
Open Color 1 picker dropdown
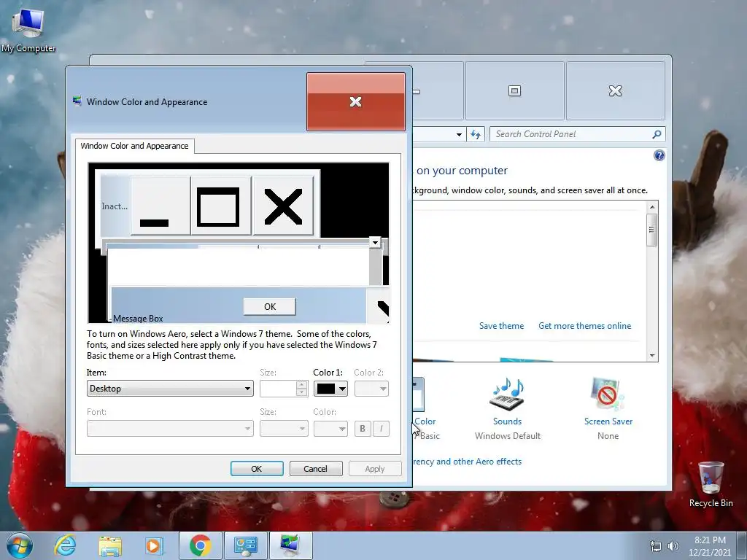330,389
